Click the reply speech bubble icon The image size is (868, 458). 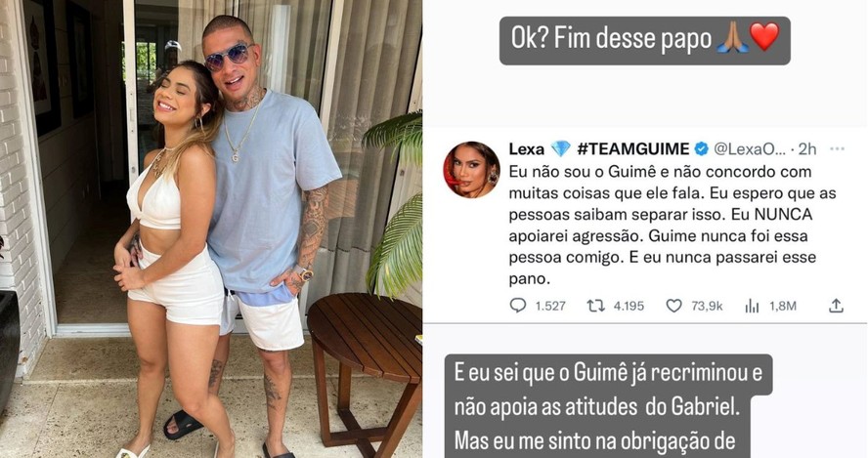518,306
